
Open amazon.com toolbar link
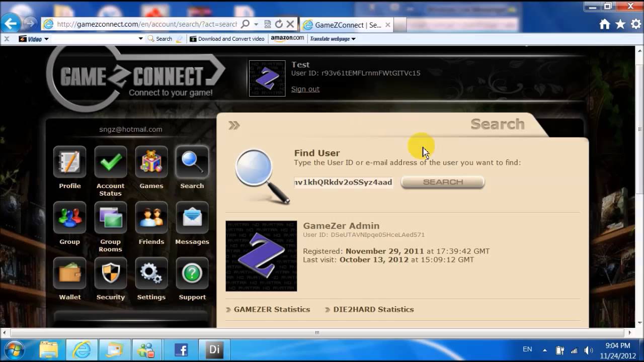(287, 38)
